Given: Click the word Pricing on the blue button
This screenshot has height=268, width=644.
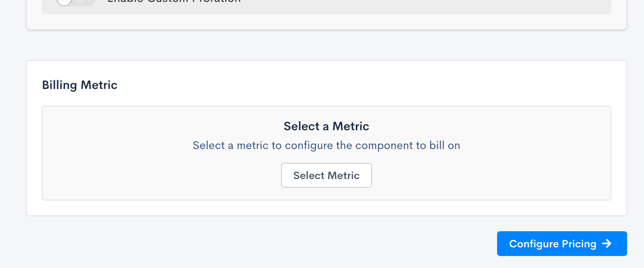Looking at the screenshot, I should pyautogui.click(x=579, y=244).
